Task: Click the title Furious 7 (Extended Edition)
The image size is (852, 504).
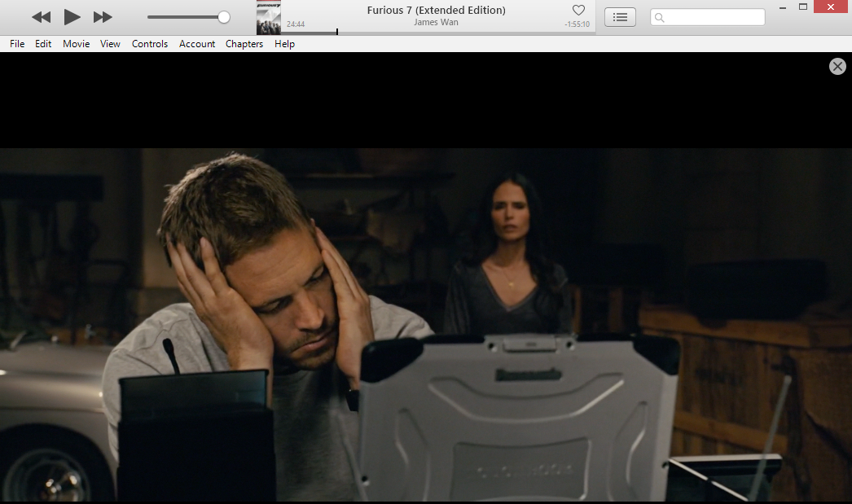Action: (x=437, y=10)
